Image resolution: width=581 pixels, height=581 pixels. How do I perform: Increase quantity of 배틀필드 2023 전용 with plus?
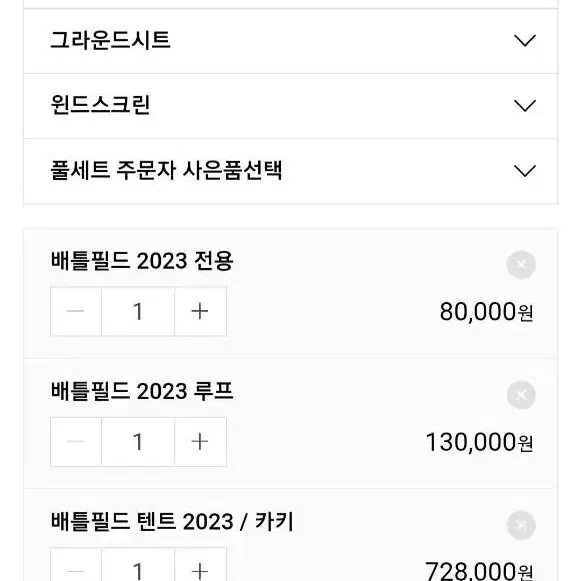coord(200,311)
